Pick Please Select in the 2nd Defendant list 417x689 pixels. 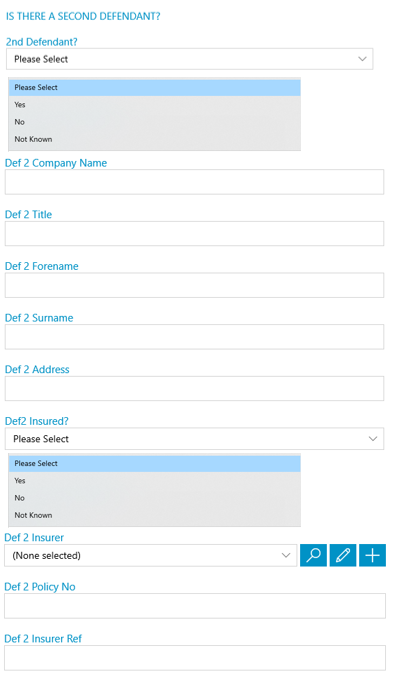tap(155, 87)
